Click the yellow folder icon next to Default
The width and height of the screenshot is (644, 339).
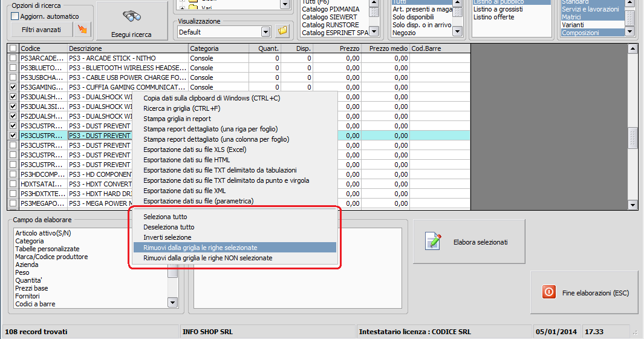click(x=282, y=31)
